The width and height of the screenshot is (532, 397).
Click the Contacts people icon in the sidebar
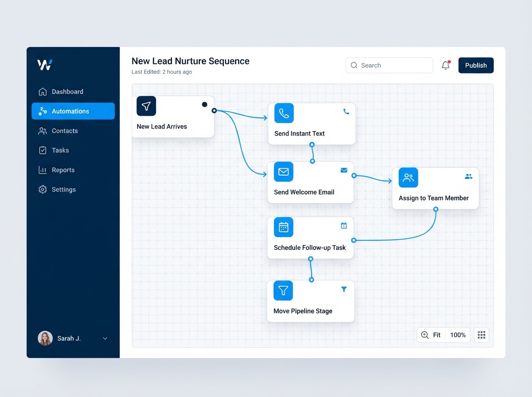43,131
